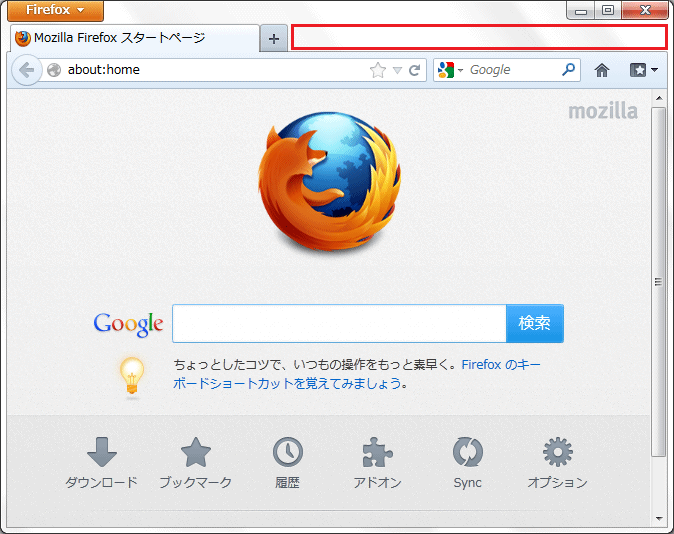Click the about:home address bar
Screen dimensions: 674x534
point(215,70)
